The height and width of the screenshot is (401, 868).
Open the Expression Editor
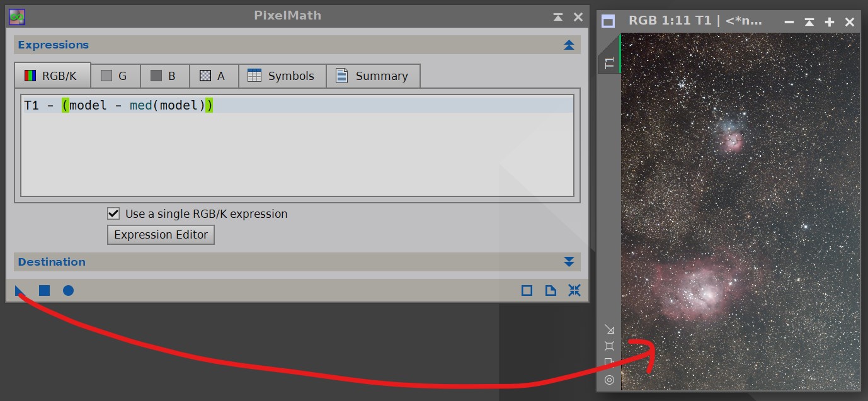161,235
